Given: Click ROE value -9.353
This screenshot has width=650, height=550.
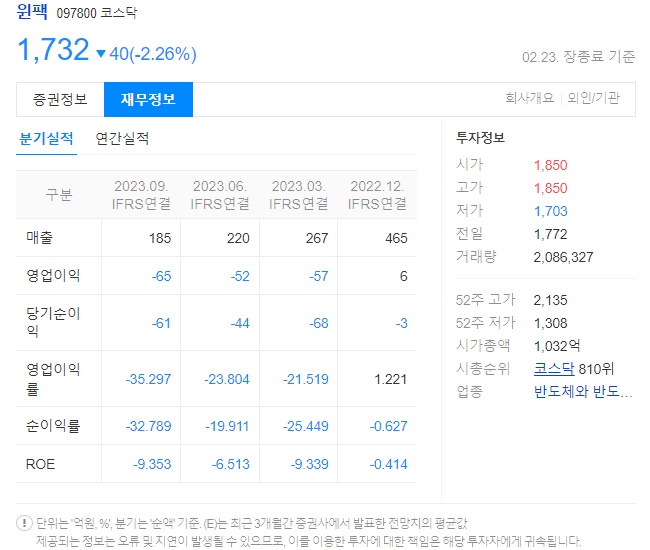Looking at the screenshot, I should [152, 464].
